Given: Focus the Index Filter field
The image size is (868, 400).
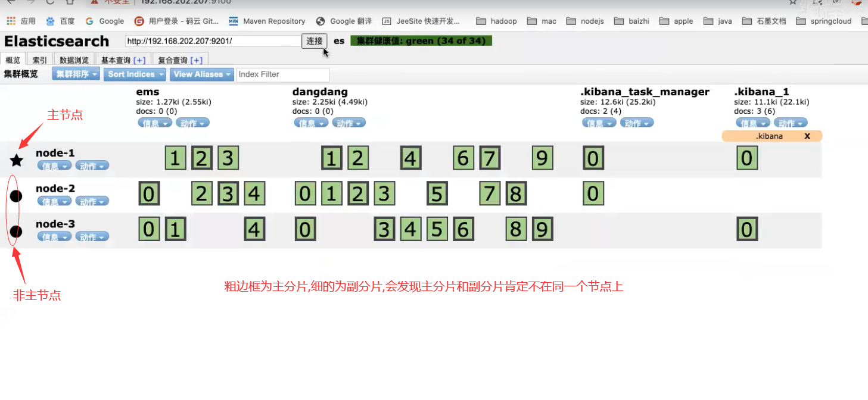Looking at the screenshot, I should pyautogui.click(x=282, y=74).
